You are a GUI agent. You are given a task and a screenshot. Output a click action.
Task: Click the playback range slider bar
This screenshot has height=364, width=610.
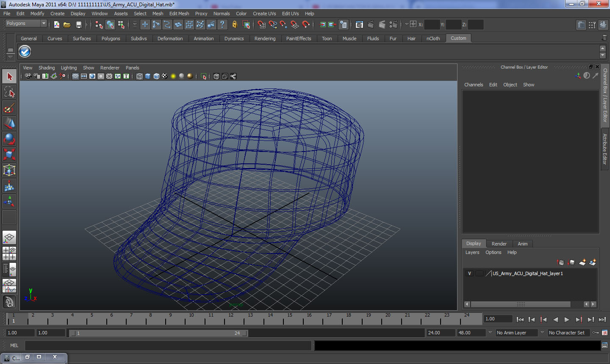coord(159,333)
